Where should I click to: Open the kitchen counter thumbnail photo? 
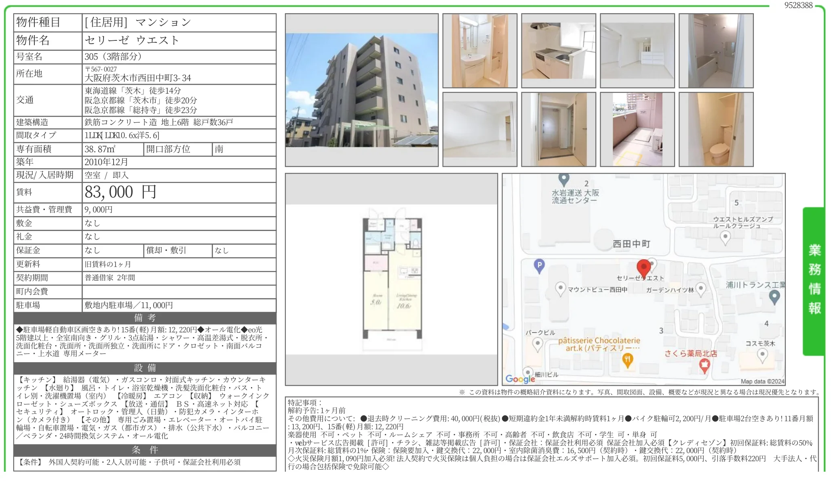point(559,51)
